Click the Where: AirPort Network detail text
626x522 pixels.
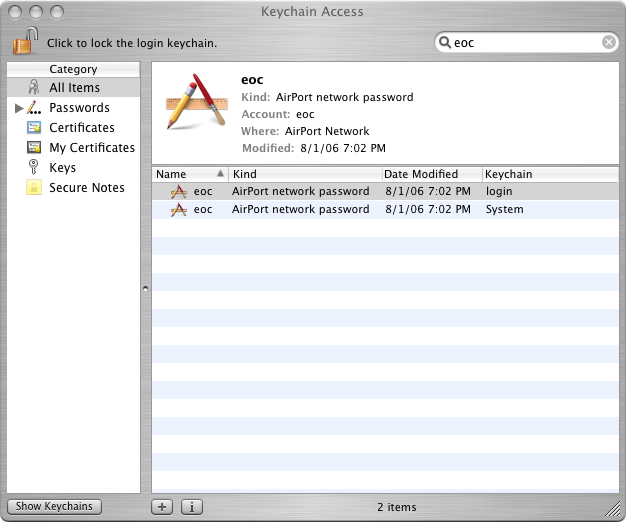click(x=305, y=131)
